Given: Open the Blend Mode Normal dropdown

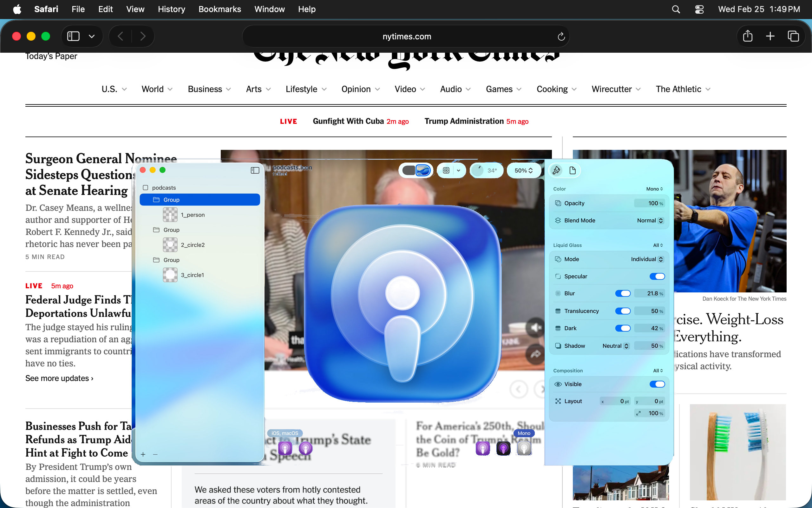Looking at the screenshot, I should click(650, 220).
